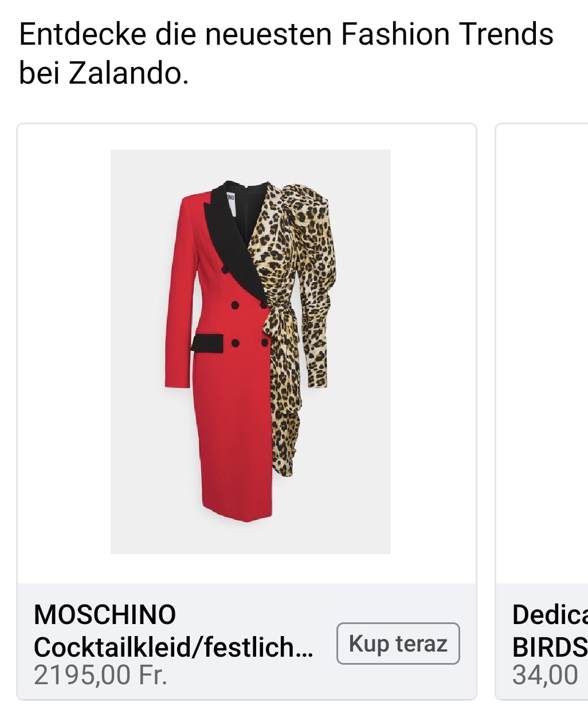Click the red hem of the dress
The width and height of the screenshot is (588, 710).
coord(235,510)
